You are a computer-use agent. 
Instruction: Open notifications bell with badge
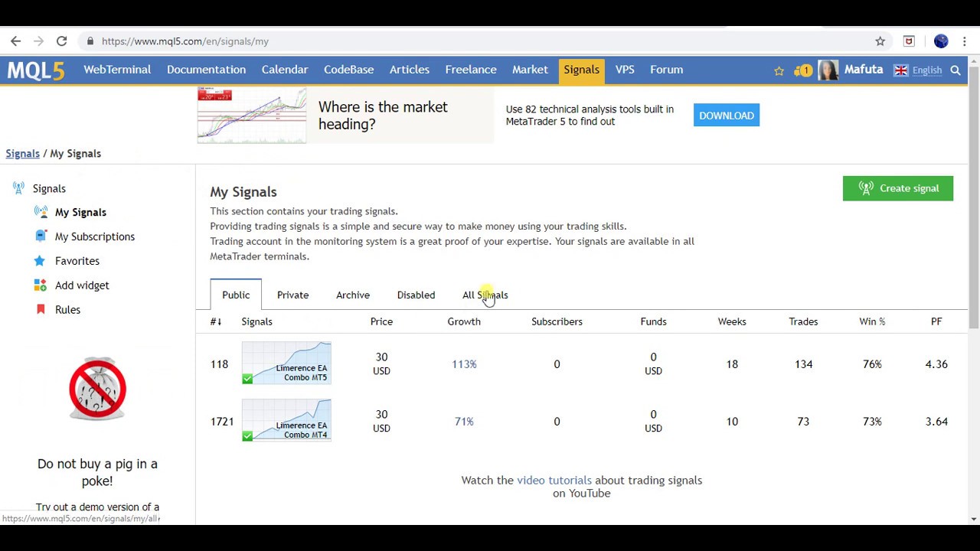click(802, 70)
